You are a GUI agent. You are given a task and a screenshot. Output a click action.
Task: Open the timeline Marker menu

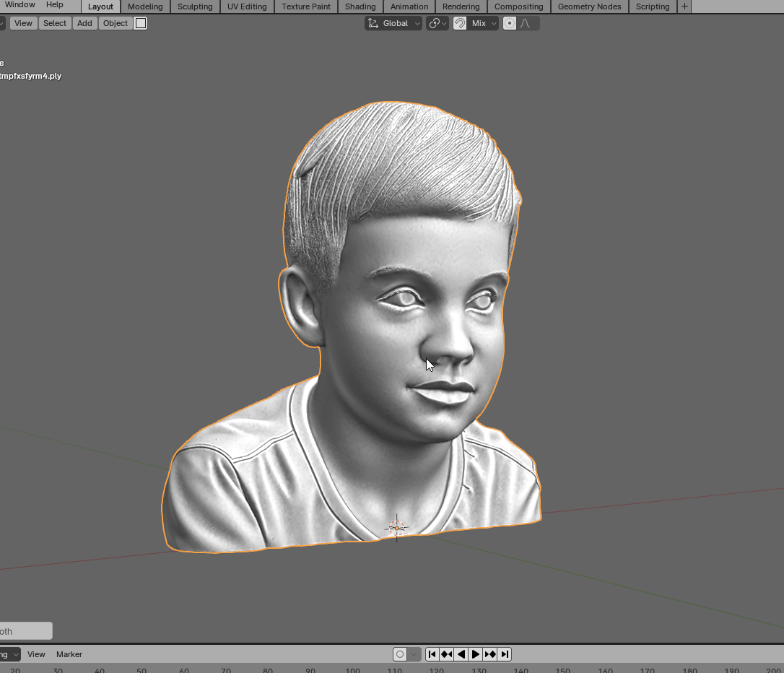point(69,654)
